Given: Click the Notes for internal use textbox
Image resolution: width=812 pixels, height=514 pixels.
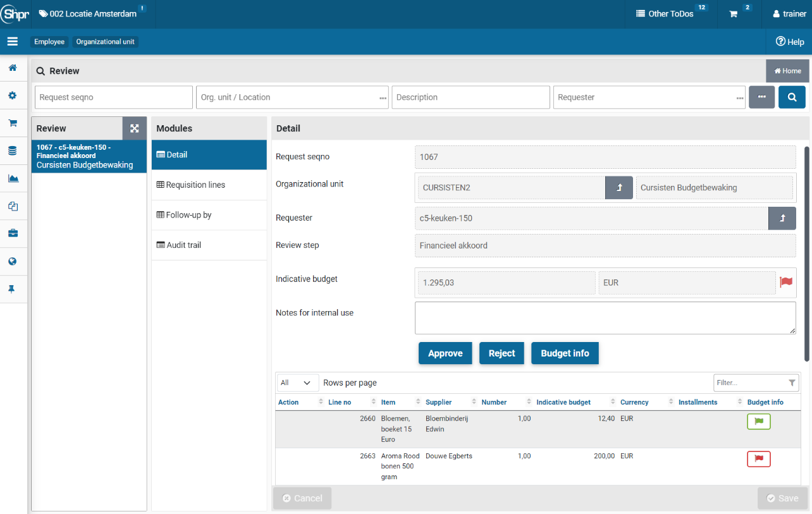Looking at the screenshot, I should [x=605, y=317].
